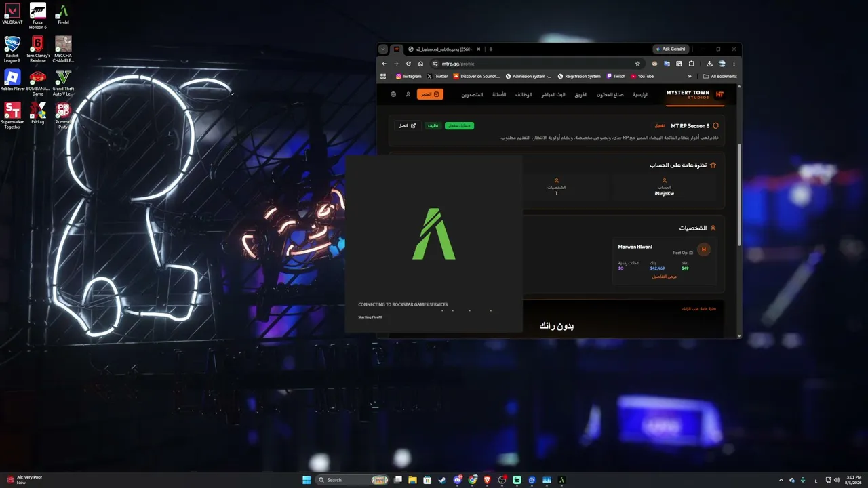
Task: Open a new browser tab
Action: pos(491,49)
